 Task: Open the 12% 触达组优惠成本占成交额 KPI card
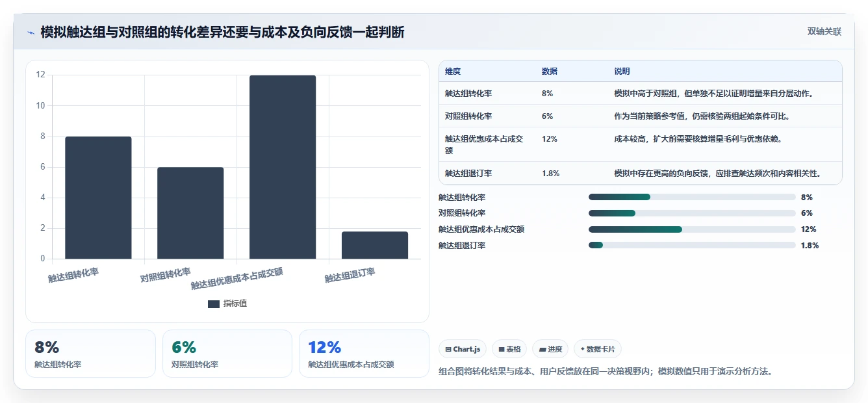click(x=364, y=354)
